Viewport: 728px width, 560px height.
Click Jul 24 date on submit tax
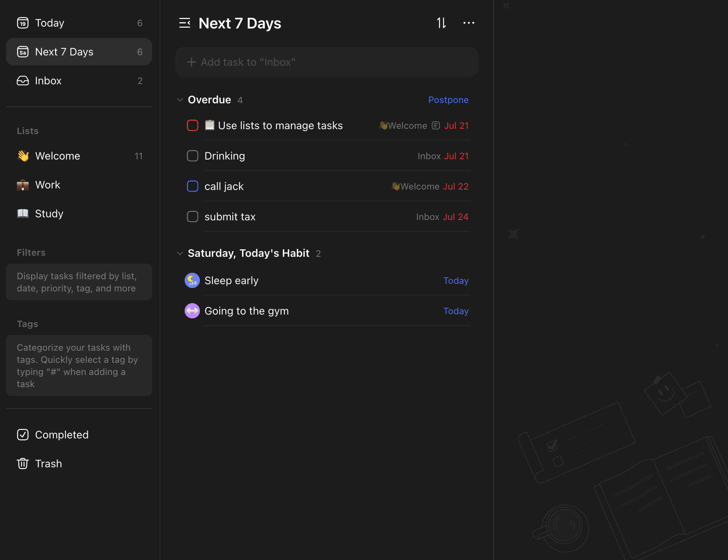[x=456, y=217]
